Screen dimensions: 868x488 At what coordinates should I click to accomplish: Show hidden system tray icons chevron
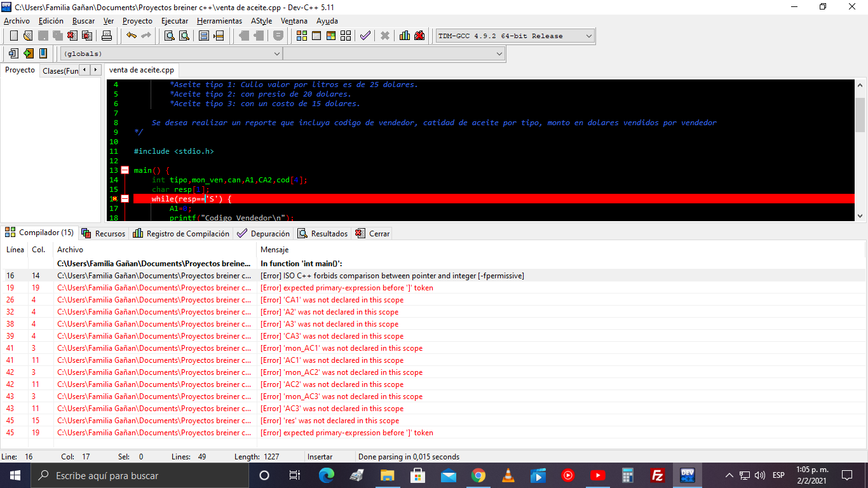(729, 475)
